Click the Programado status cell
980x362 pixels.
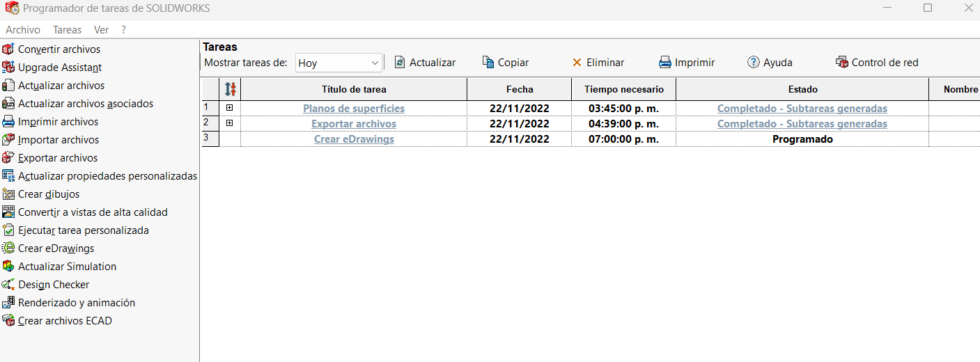[802, 139]
